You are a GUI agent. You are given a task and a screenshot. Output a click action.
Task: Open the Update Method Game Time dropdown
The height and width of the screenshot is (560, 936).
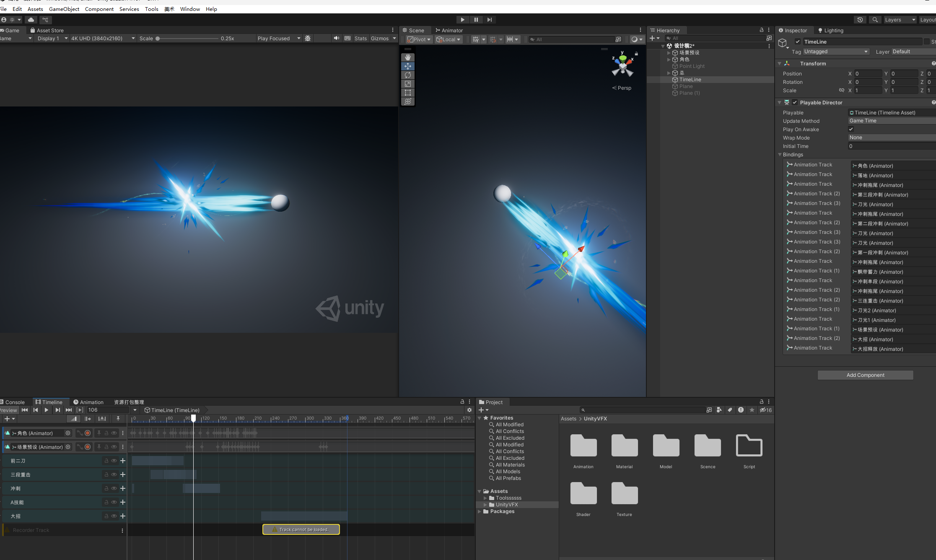pyautogui.click(x=892, y=121)
